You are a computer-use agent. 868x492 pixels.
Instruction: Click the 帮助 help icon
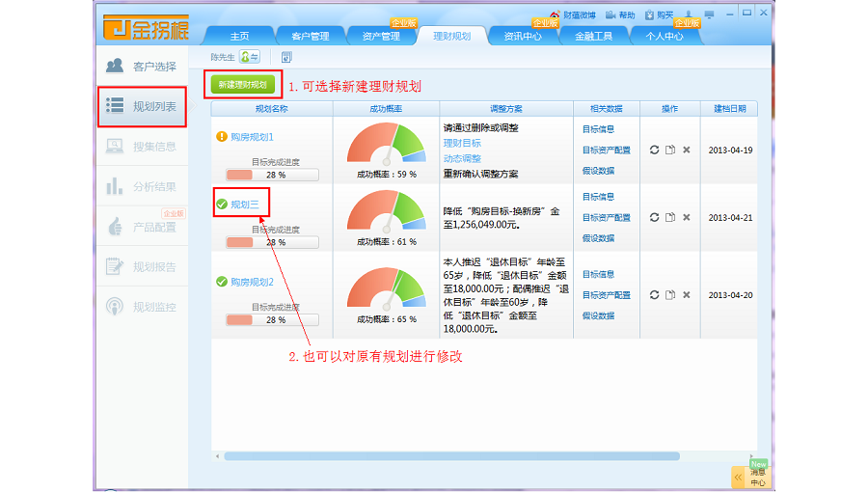click(610, 15)
